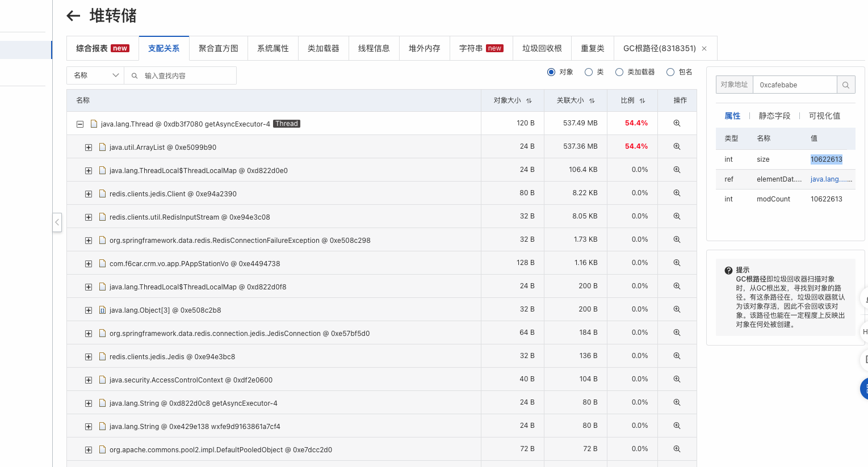The image size is (868, 467).
Task: Click the highlighted size value 10622613
Action: 827,159
